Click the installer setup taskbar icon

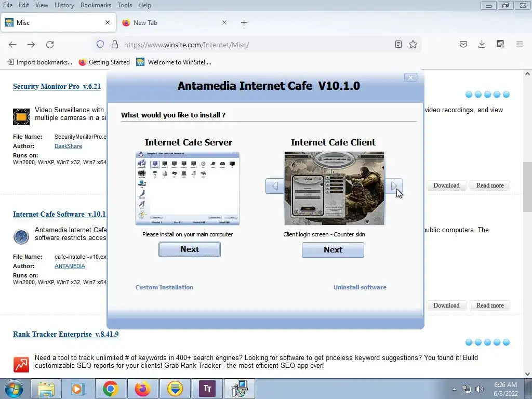240,389
